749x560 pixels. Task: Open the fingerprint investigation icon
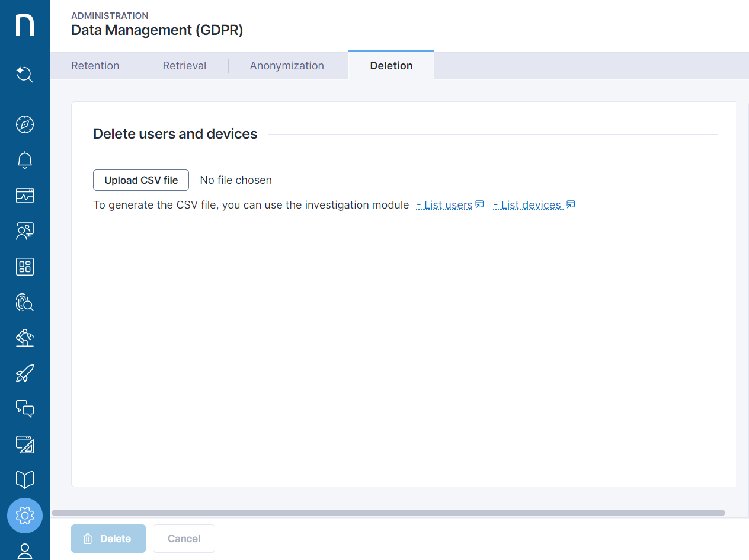(x=24, y=302)
